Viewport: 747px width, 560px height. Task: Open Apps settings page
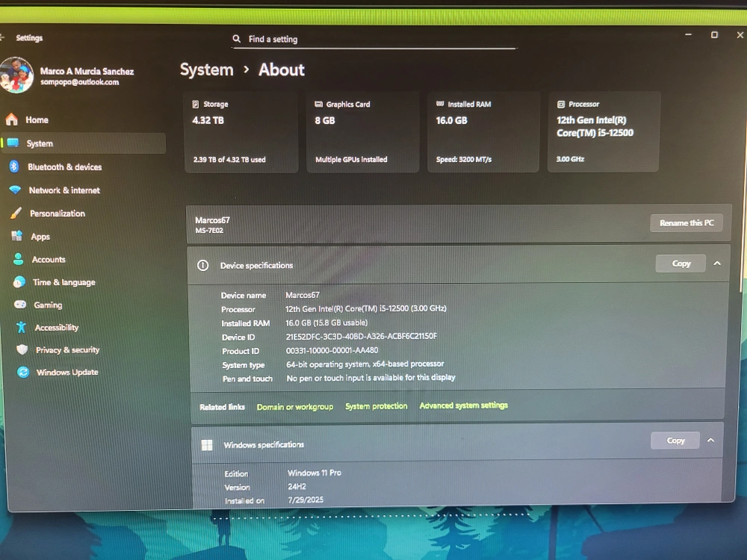40,237
